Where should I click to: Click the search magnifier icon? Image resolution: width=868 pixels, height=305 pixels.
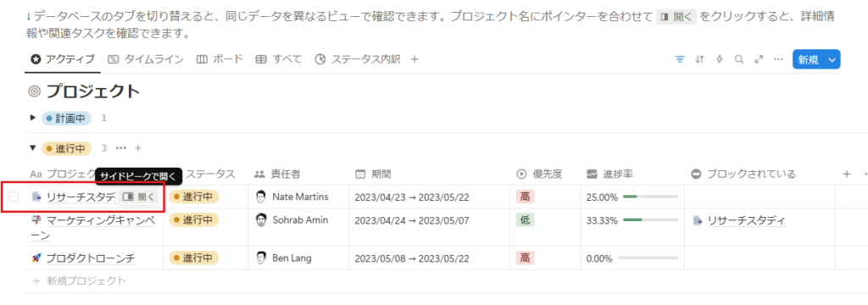pyautogui.click(x=739, y=59)
